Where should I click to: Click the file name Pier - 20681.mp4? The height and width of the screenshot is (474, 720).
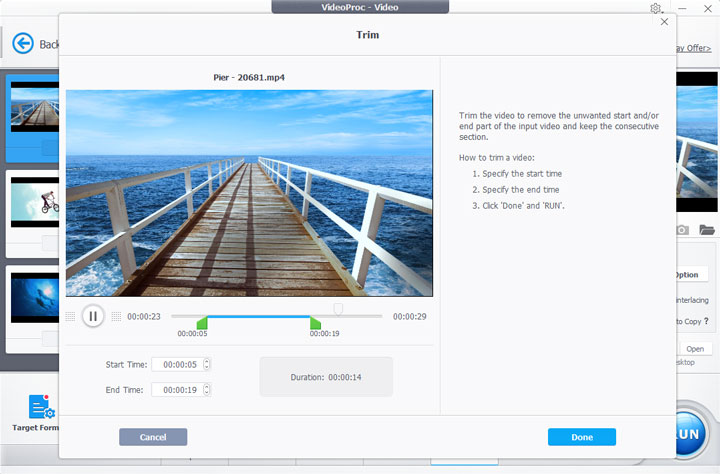click(x=249, y=78)
